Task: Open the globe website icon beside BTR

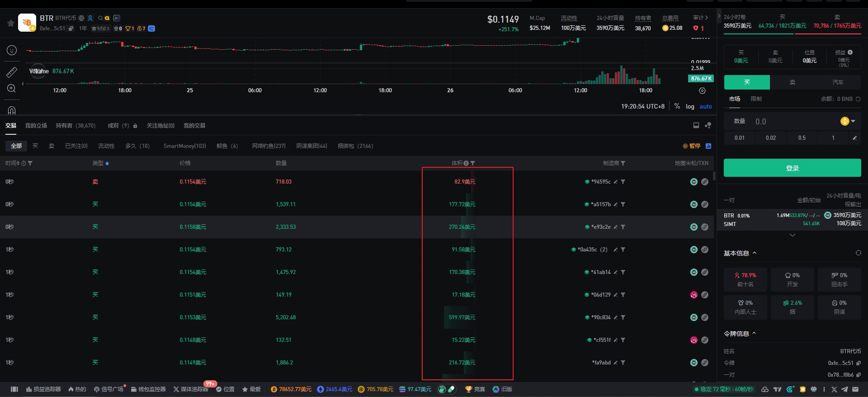Action: (x=81, y=18)
